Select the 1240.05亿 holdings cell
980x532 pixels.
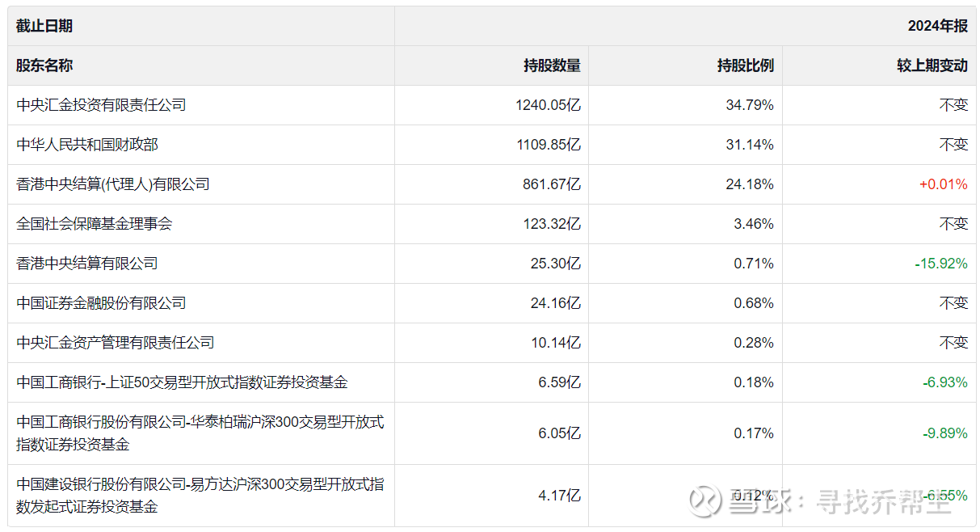tap(548, 105)
